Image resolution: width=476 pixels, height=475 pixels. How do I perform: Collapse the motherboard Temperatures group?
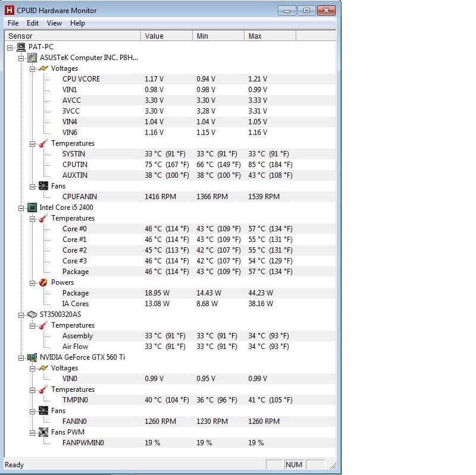coord(33,144)
